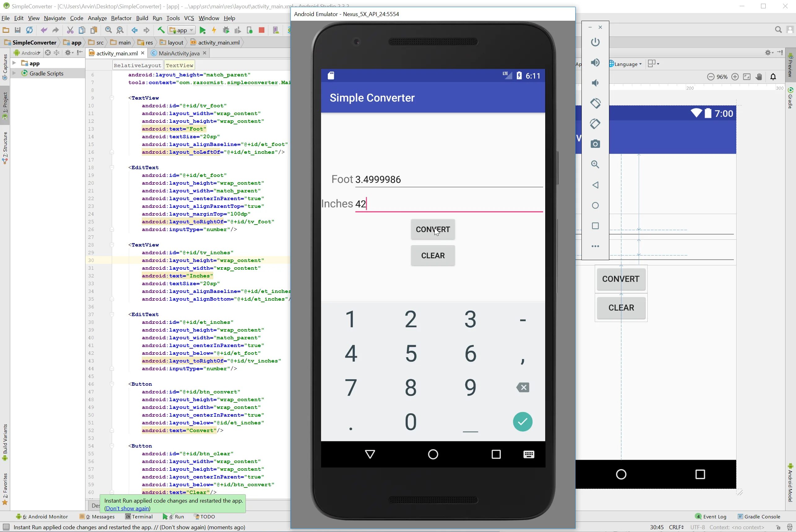
Task: Toggle the on-screen keyboard icon in navigation bar
Action: (529, 454)
